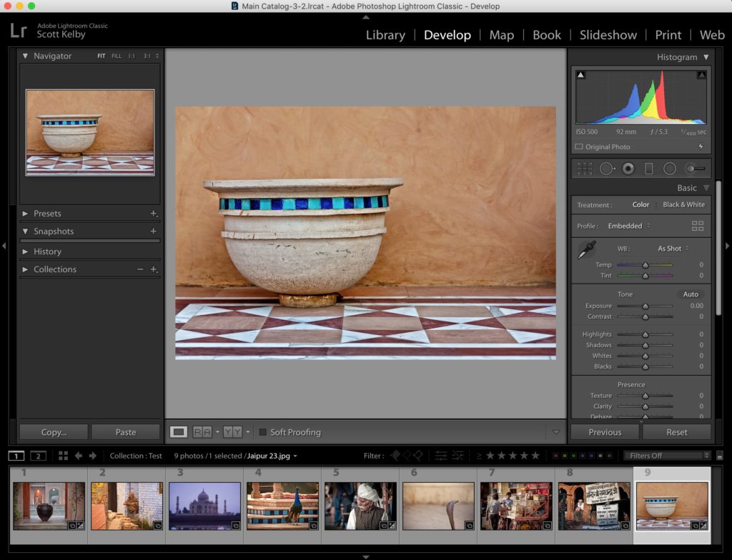732x560 pixels.
Task: Select the Adjustment Brush tool
Action: 696,169
